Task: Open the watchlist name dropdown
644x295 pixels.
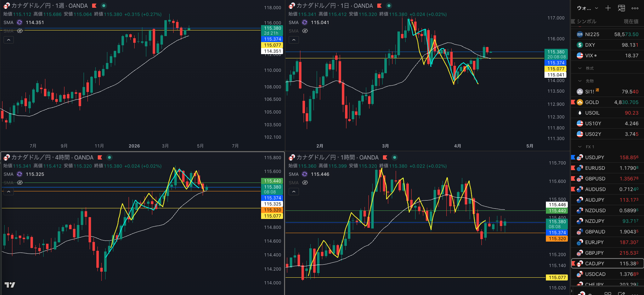Action: (x=587, y=8)
